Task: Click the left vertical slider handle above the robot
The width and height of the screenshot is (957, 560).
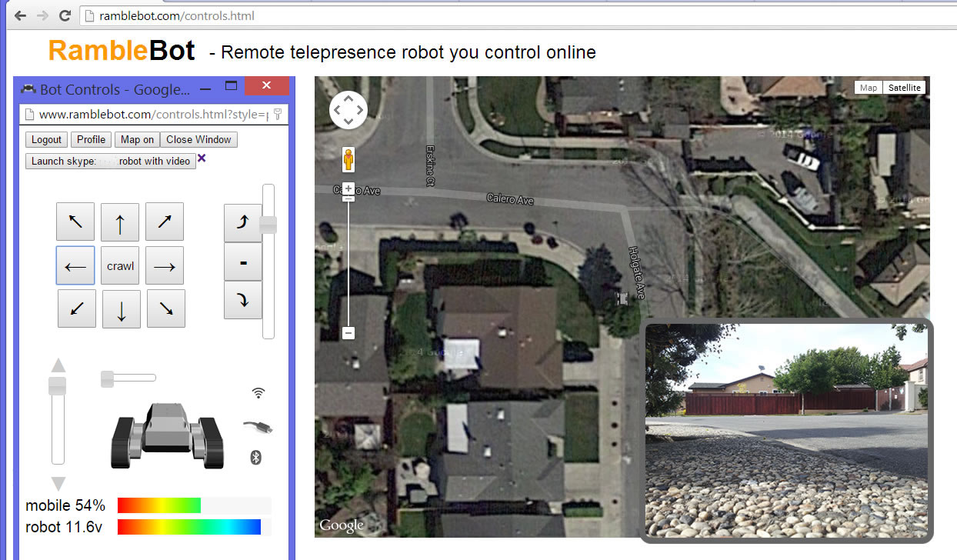Action: (58, 386)
